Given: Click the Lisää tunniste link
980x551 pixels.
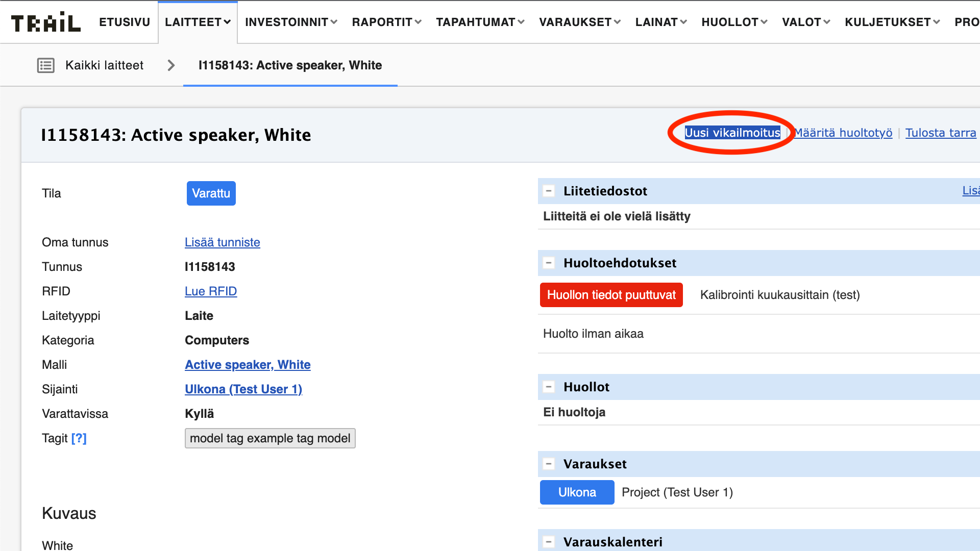Looking at the screenshot, I should point(223,242).
